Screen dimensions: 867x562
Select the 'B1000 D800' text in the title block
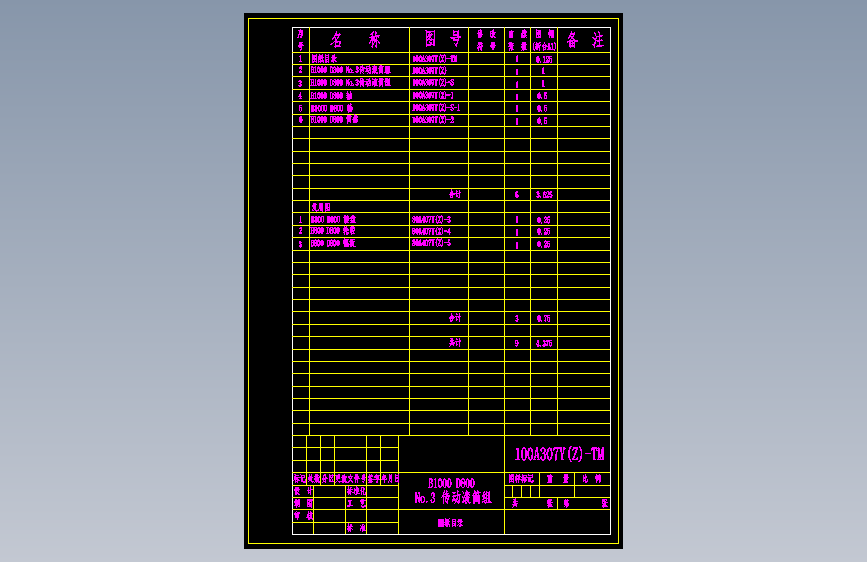(451, 483)
